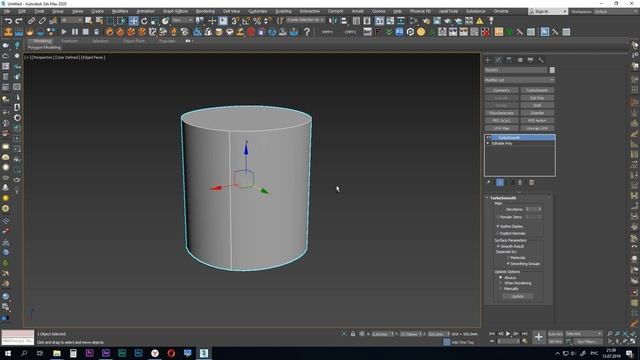The height and width of the screenshot is (360, 640).
Task: Click the Symmetry modifier shortcut button
Action: (502, 90)
